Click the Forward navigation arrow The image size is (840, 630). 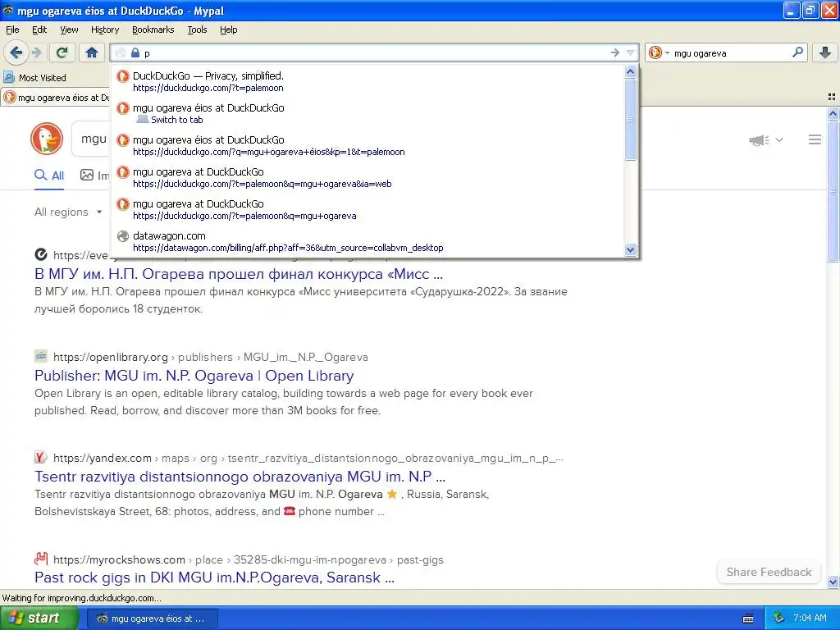point(36,52)
